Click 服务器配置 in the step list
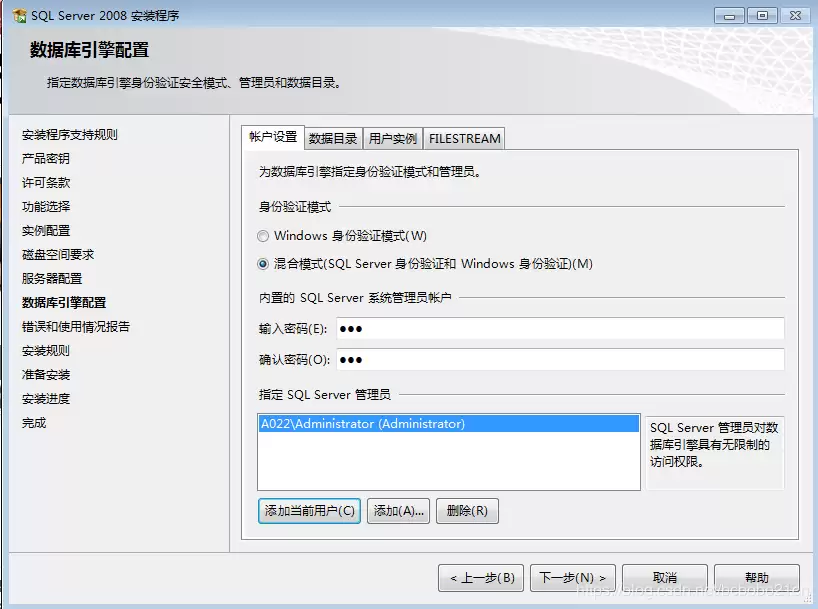Screen dimensions: 818x609 click(52, 279)
